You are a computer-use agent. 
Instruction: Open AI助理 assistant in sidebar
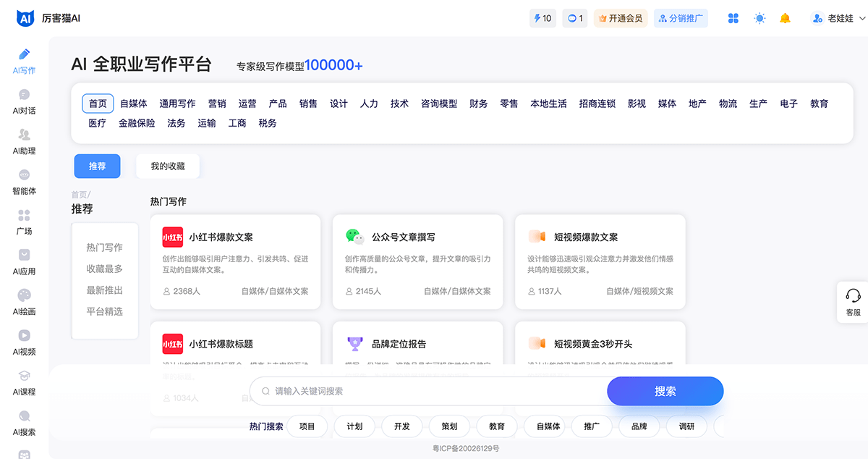coord(24,142)
